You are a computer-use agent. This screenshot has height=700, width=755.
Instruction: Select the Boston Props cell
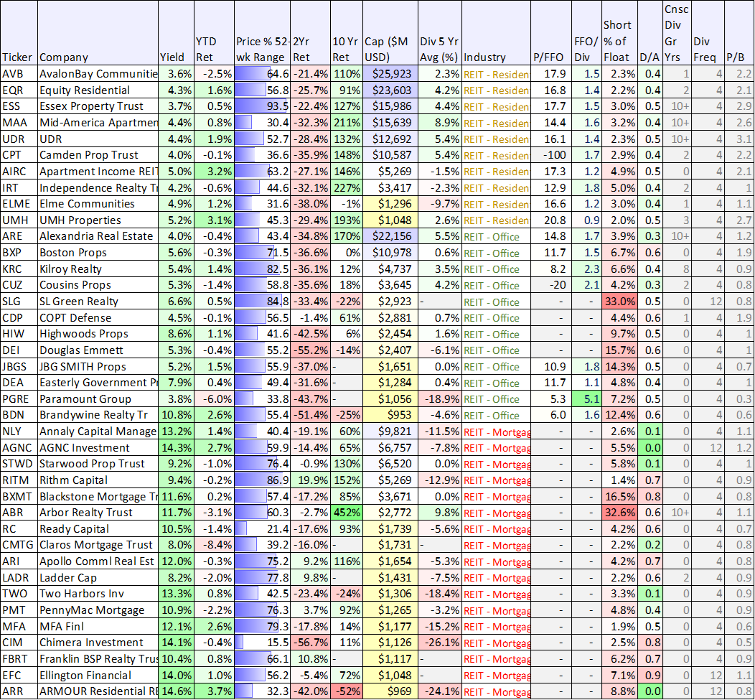98,253
